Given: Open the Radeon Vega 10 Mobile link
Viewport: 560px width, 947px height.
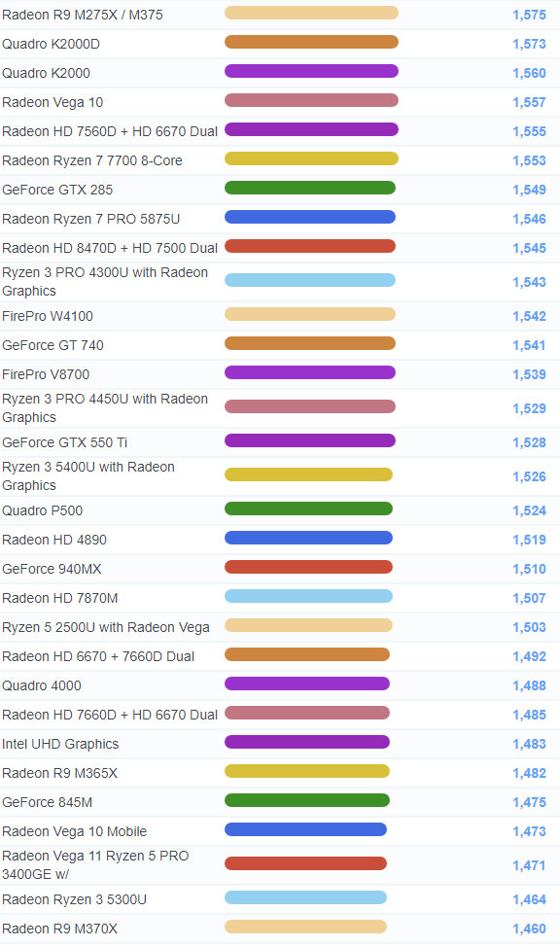Looking at the screenshot, I should (x=74, y=831).
